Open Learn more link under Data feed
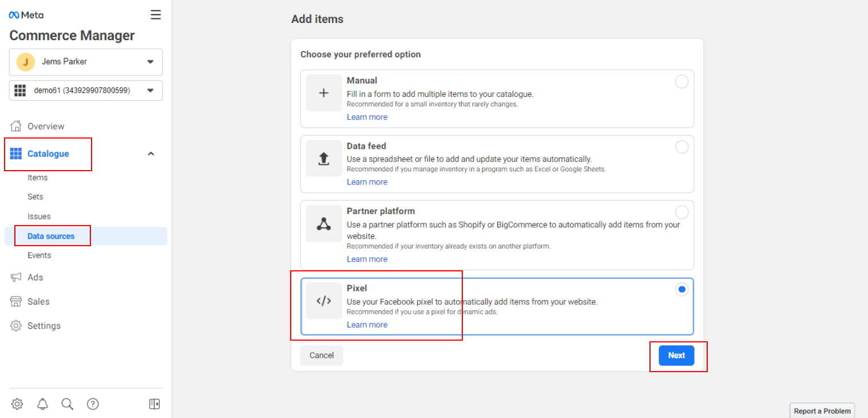This screenshot has width=868, height=418. click(367, 182)
